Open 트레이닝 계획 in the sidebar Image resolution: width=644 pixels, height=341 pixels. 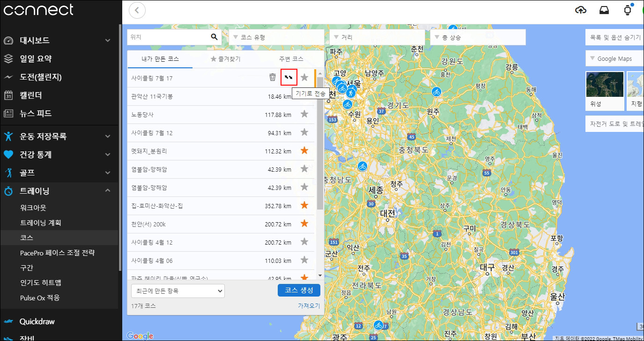[40, 223]
